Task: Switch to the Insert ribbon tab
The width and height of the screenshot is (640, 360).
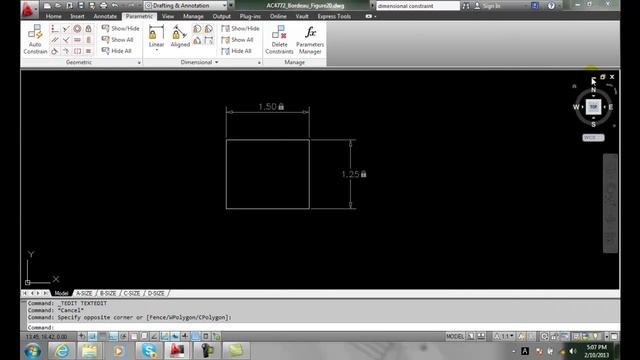Action: click(x=77, y=16)
